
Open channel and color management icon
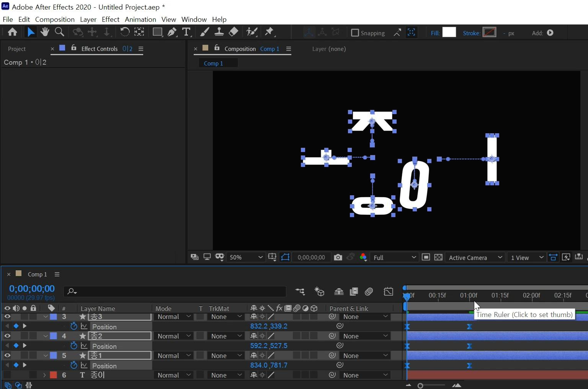click(x=363, y=257)
